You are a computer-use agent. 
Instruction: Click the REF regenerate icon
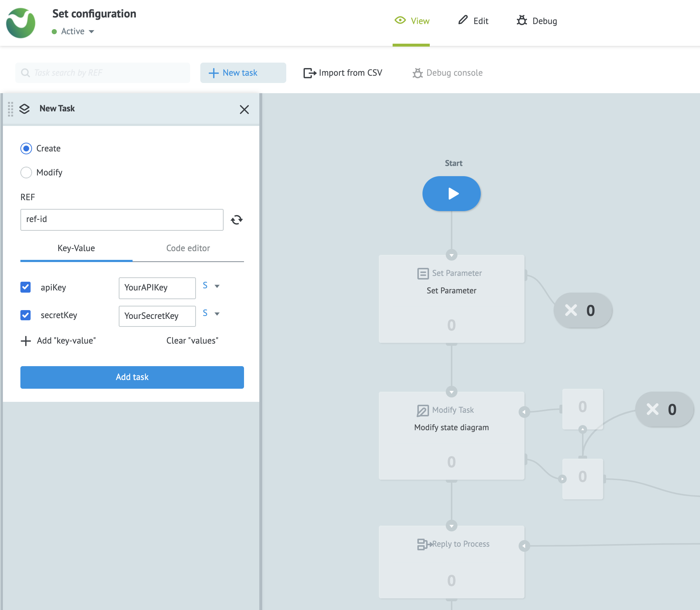pos(237,219)
